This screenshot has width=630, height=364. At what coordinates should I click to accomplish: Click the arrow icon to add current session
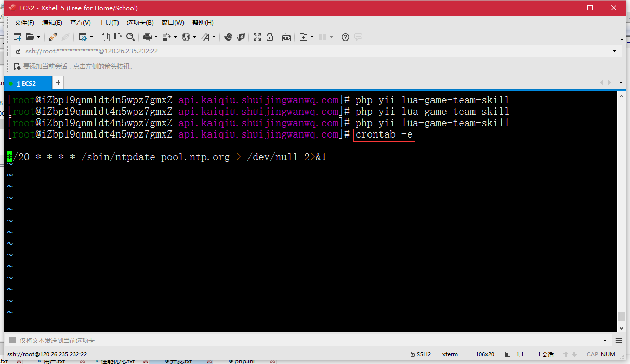[x=17, y=66]
